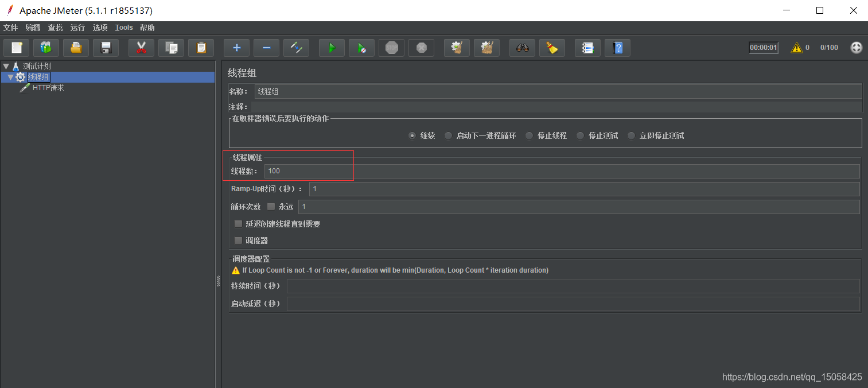Click the Shutdown test icon
Viewport: 868px width, 388px height.
pos(421,48)
